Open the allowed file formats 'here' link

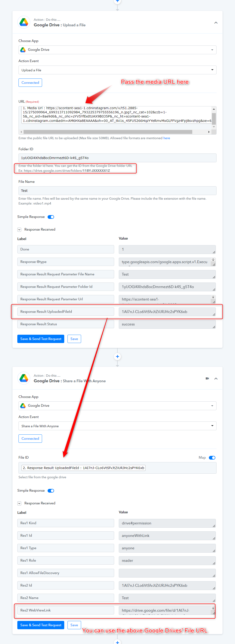coord(167,138)
